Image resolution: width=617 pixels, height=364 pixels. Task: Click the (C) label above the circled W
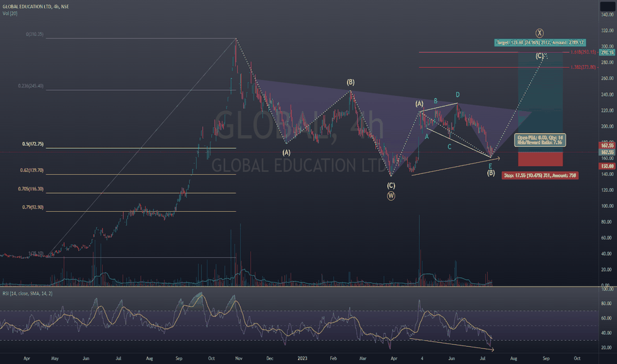tap(391, 185)
